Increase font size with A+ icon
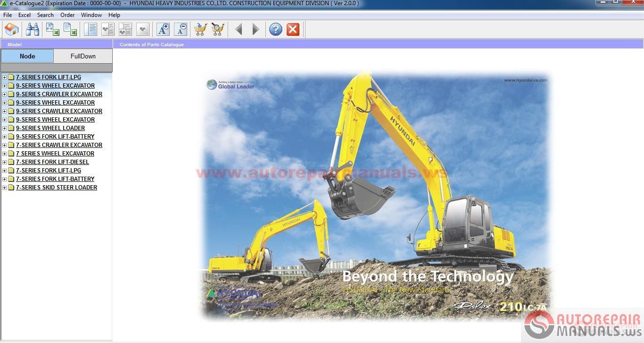 point(163,29)
